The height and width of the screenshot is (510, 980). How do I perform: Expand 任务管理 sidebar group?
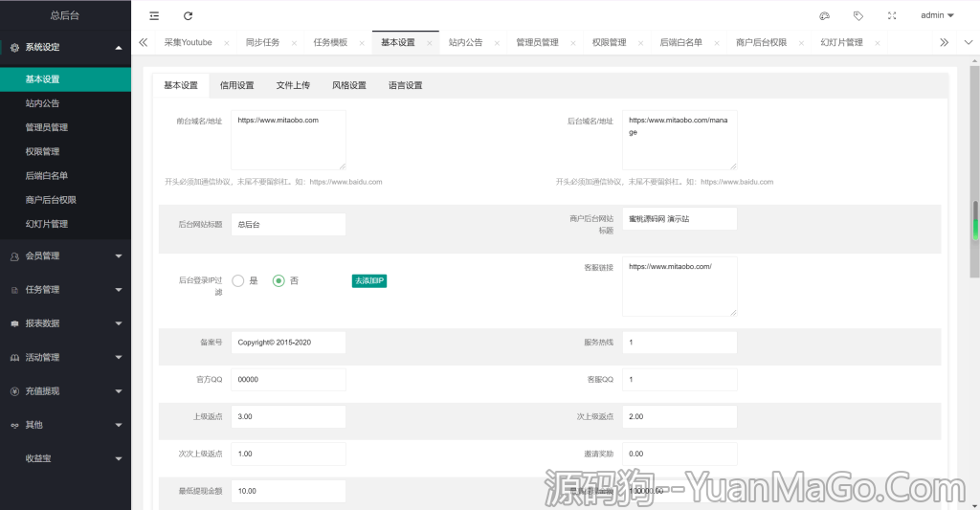(66, 290)
